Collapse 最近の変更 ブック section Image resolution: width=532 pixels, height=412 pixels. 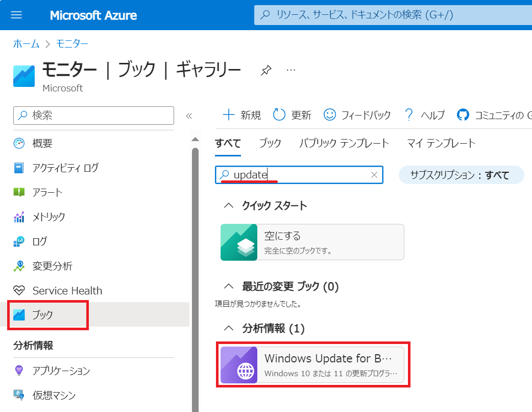tap(229, 286)
